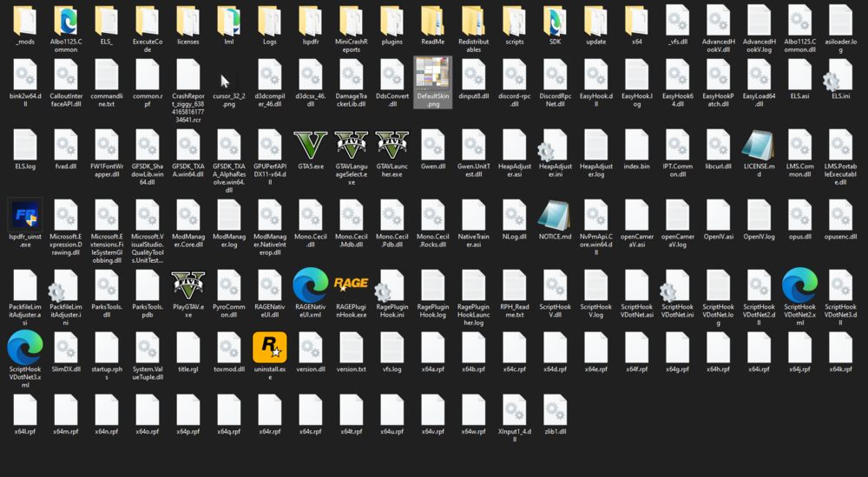The image size is (868, 477).
Task: Select the MiniCrashReports folder
Action: [351, 21]
